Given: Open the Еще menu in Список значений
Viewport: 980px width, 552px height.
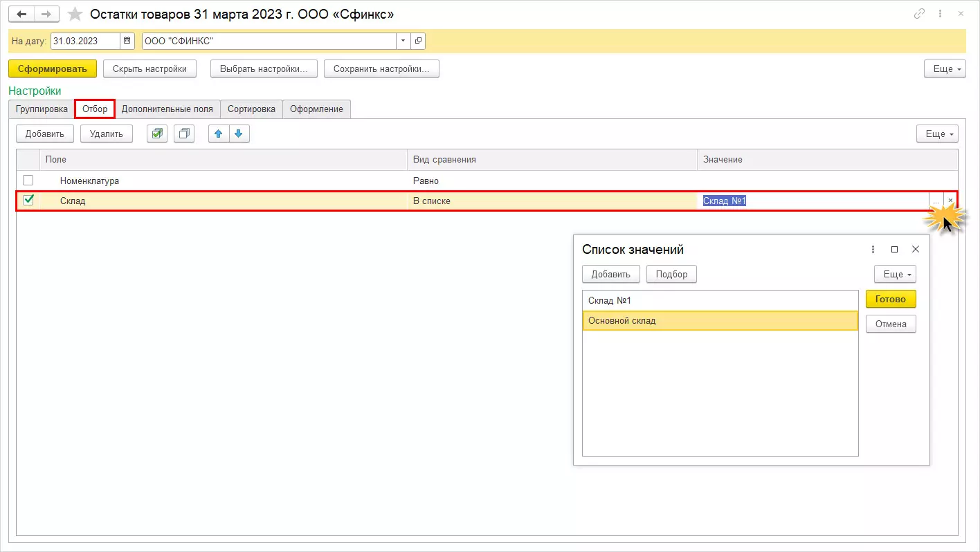Looking at the screenshot, I should 895,274.
